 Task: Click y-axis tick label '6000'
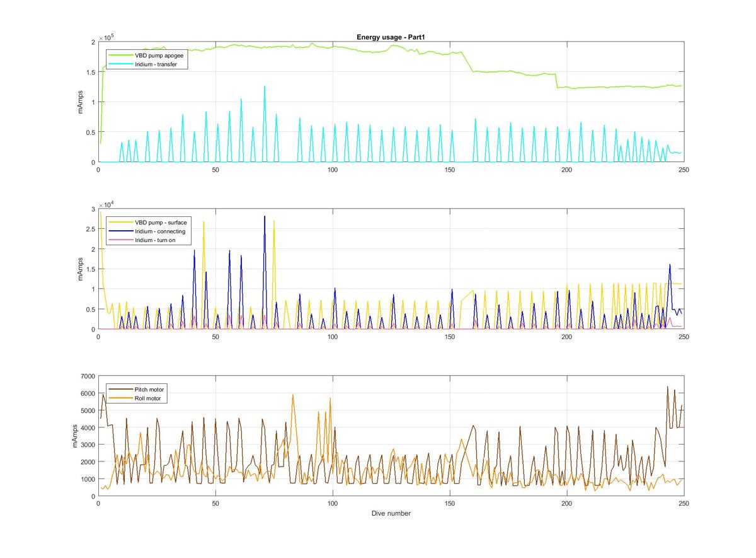[87, 393]
